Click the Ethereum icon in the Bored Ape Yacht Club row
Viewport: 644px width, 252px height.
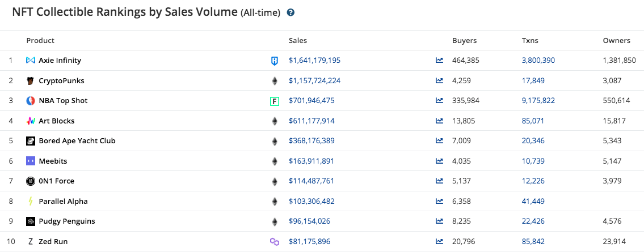[x=275, y=142]
